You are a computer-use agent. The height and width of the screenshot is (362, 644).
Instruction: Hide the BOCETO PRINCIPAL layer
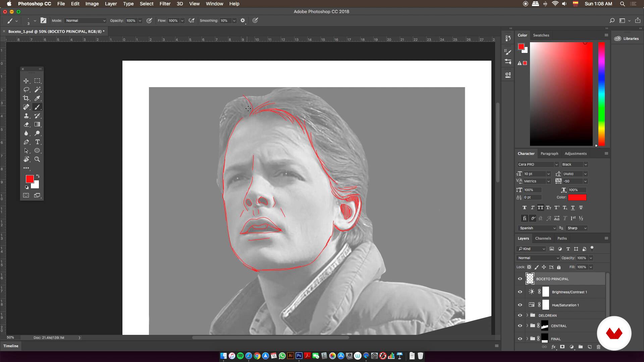pyautogui.click(x=520, y=279)
